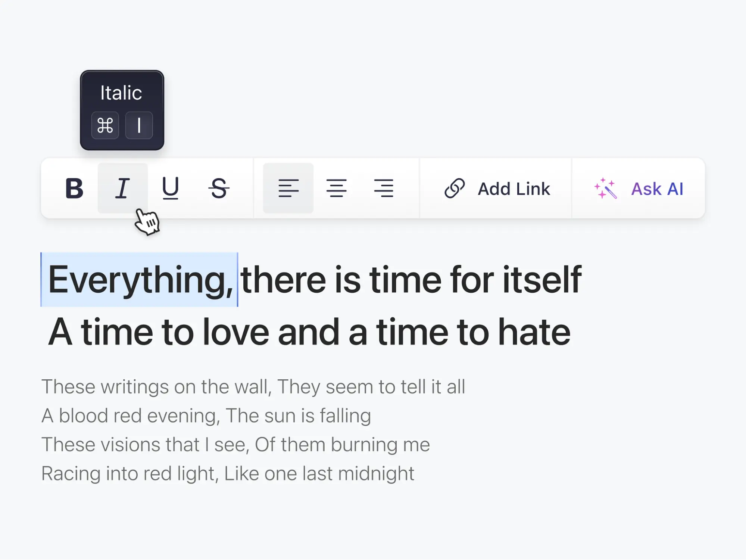Click line 'A blood red evening'
The image size is (746, 560).
pyautogui.click(x=206, y=416)
